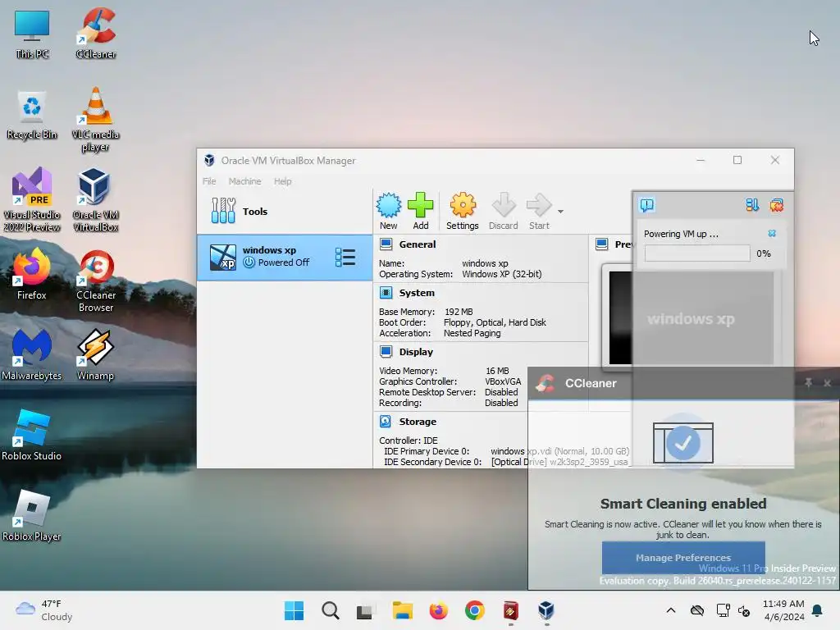This screenshot has width=840, height=630.
Task: Click the Add VM toolbar icon
Action: 421,211
